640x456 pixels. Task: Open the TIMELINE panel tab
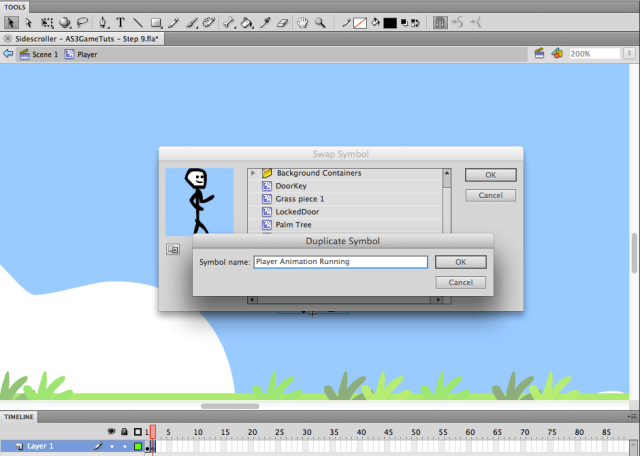point(19,417)
